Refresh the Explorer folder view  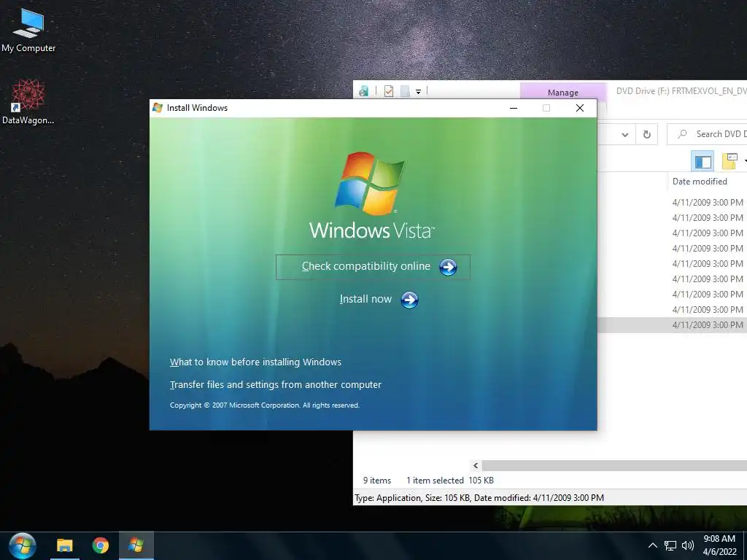click(x=646, y=135)
